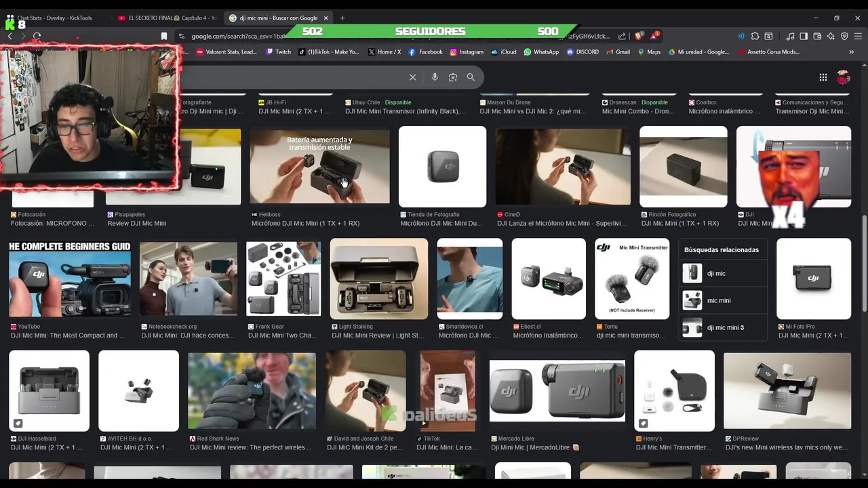Open Tienda de Fotografia white-background mic image
The height and width of the screenshot is (488, 868).
pos(442,166)
